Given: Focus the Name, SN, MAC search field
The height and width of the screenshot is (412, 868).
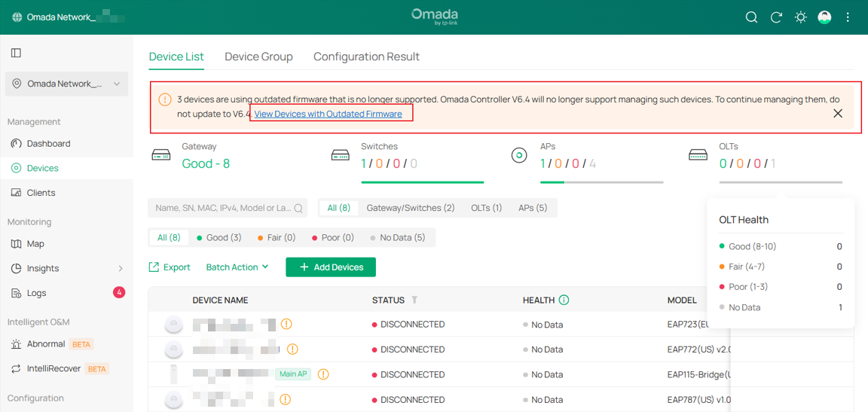Looking at the screenshot, I should pyautogui.click(x=228, y=208).
